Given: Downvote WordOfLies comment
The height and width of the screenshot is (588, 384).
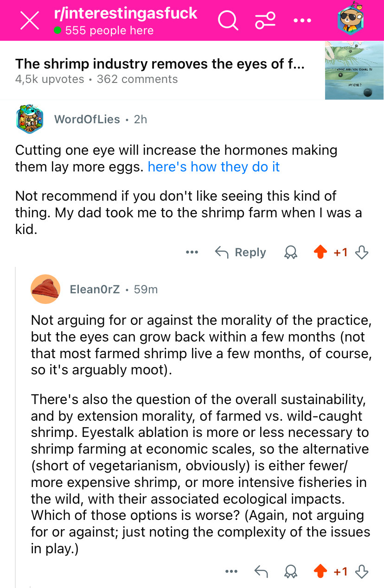Looking at the screenshot, I should 361,253.
